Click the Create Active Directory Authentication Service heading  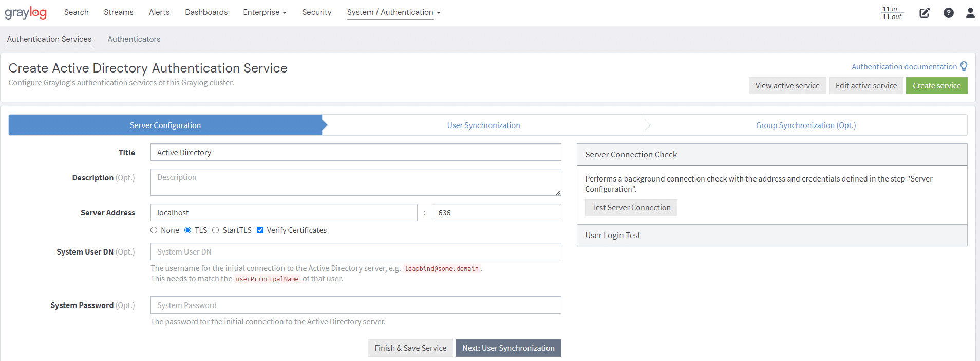pos(148,68)
